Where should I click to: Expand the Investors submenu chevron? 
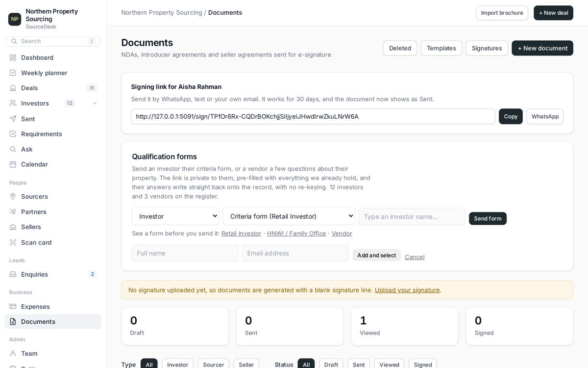tap(95, 103)
